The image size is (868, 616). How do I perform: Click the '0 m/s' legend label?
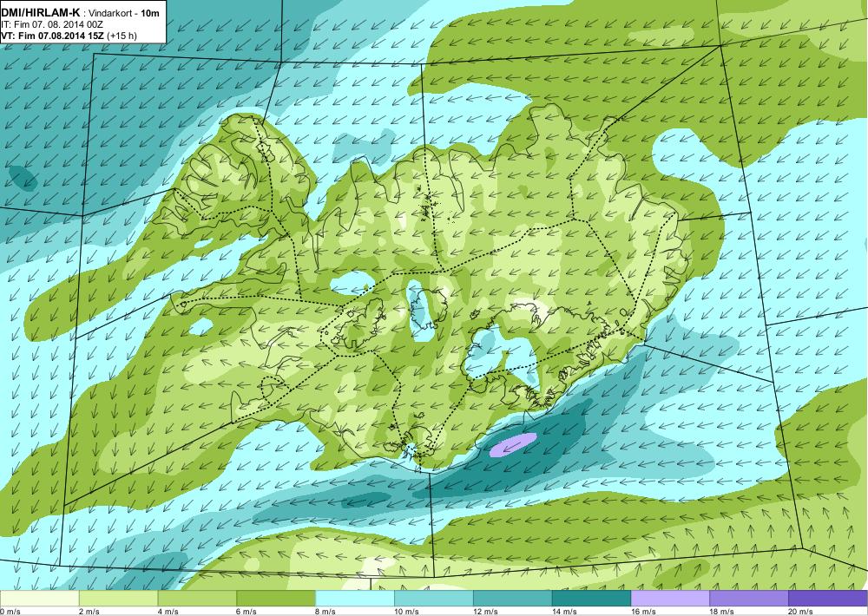[x=10, y=611]
